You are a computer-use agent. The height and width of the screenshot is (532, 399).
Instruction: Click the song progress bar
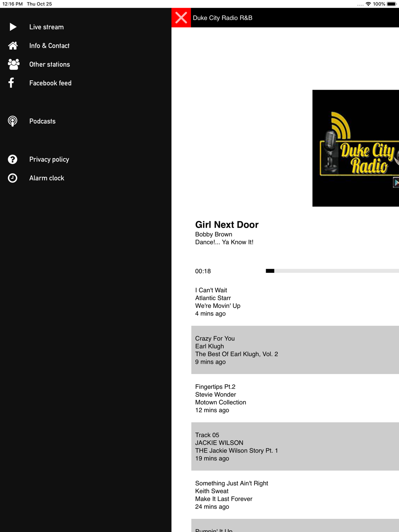332,271
